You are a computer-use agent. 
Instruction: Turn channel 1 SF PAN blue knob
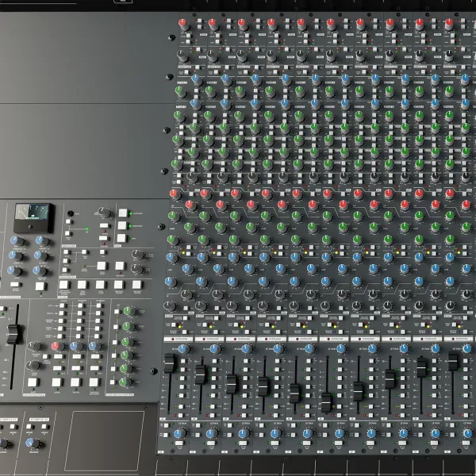(184, 349)
